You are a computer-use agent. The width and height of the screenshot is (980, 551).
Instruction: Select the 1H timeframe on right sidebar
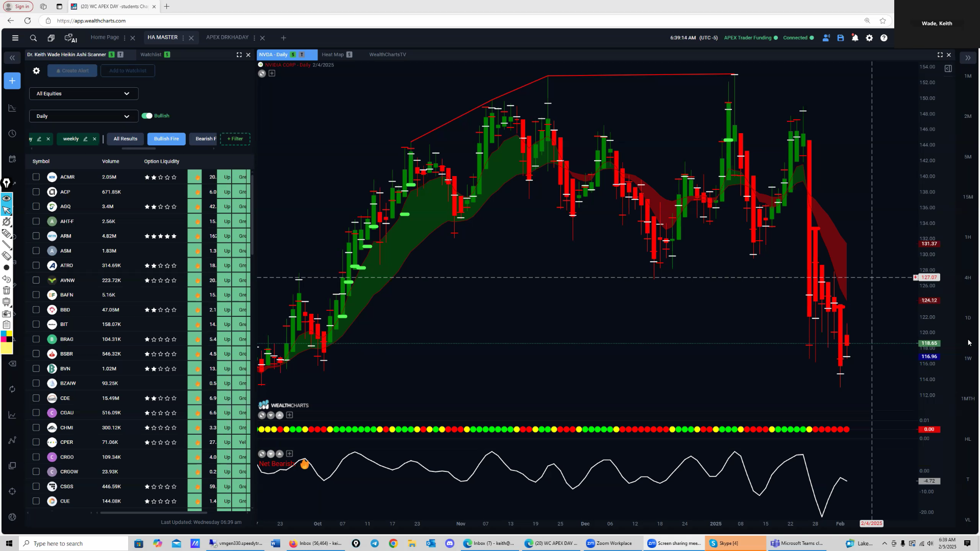coord(968,237)
